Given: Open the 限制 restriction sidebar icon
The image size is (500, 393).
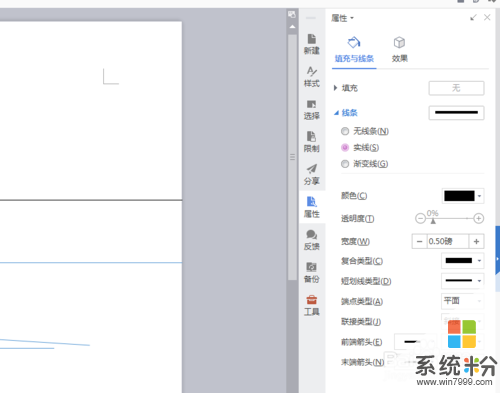Looking at the screenshot, I should pos(312,142).
